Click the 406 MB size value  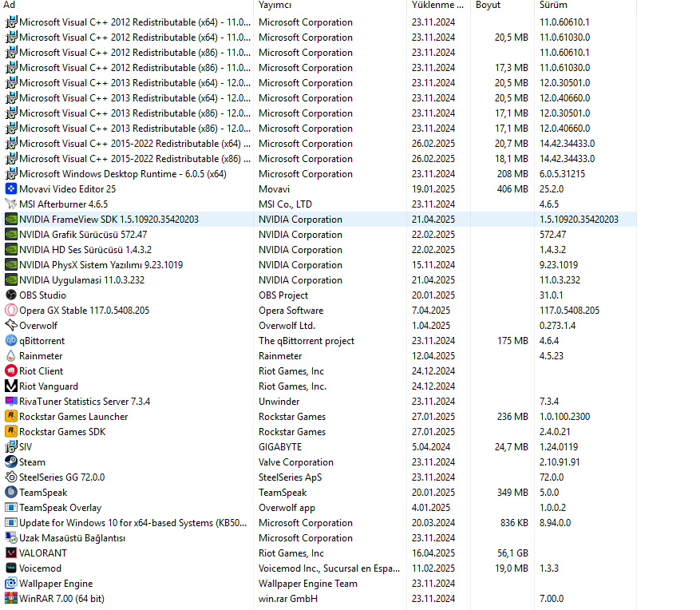coord(512,189)
